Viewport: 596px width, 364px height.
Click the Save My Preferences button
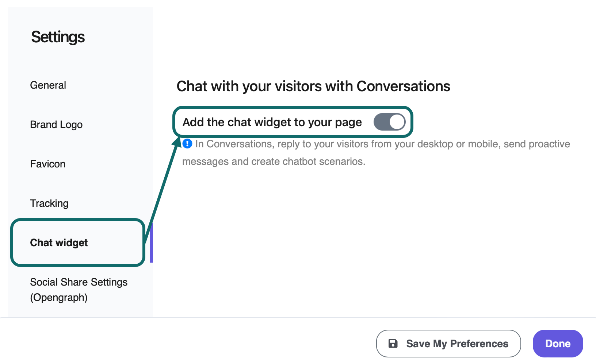[x=448, y=343]
